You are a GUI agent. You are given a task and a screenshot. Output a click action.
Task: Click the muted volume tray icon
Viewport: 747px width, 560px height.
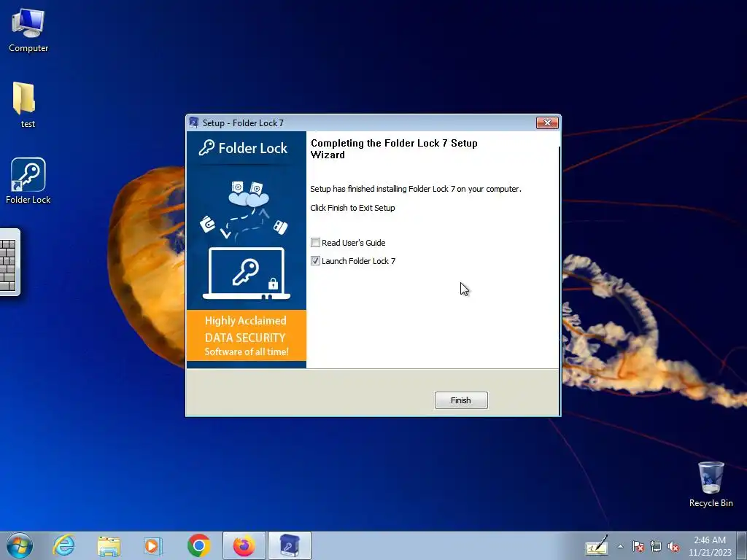[x=673, y=546]
